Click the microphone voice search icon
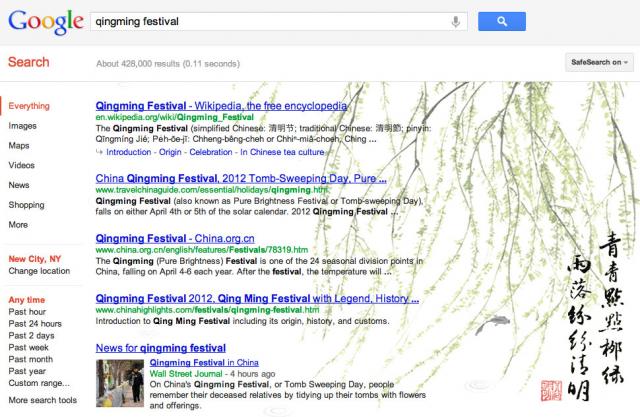Screen dimensions: 640x417 [456, 21]
